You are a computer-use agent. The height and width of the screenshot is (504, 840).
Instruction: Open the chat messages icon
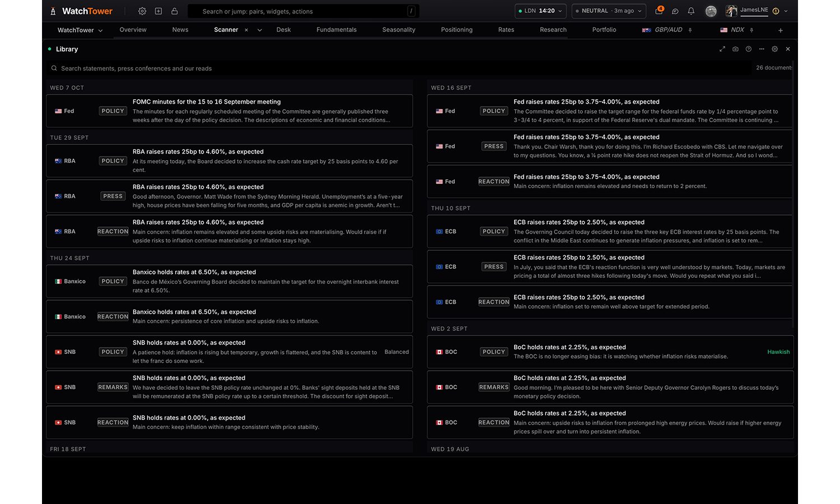click(675, 11)
